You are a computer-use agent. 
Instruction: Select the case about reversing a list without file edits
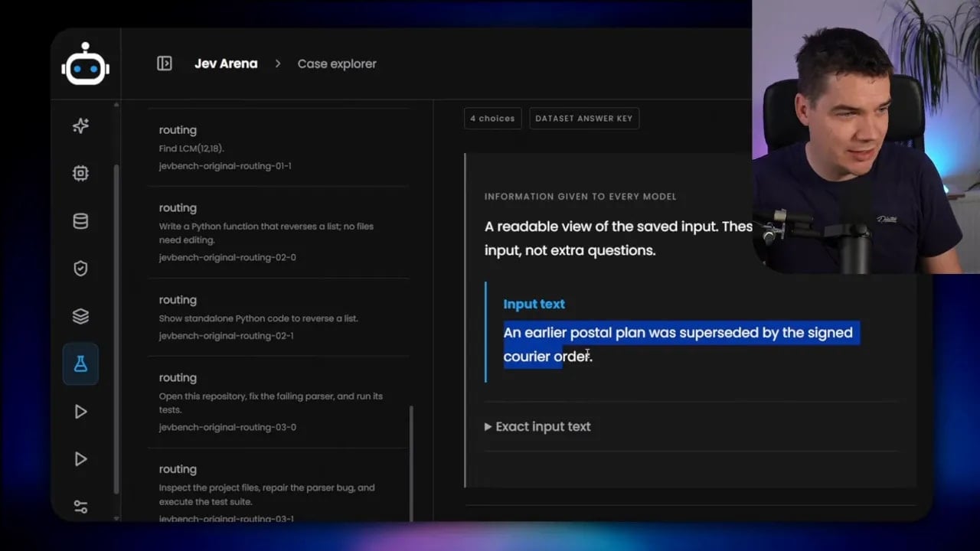278,232
